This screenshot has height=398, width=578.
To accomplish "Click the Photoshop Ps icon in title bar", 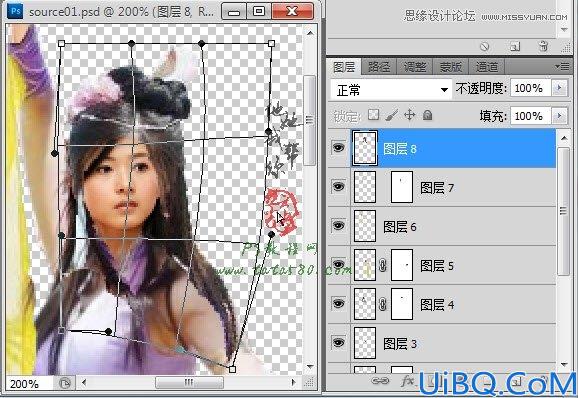I will tap(15, 11).
